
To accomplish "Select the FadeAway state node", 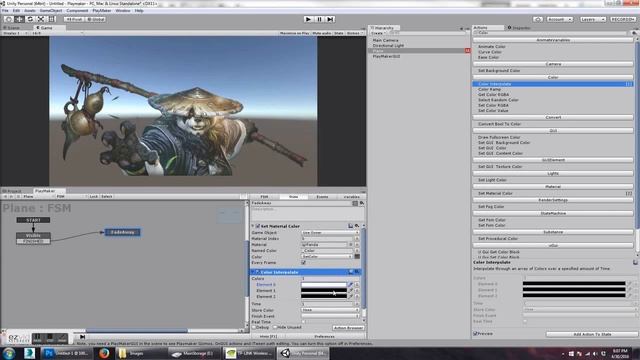I will [122, 232].
